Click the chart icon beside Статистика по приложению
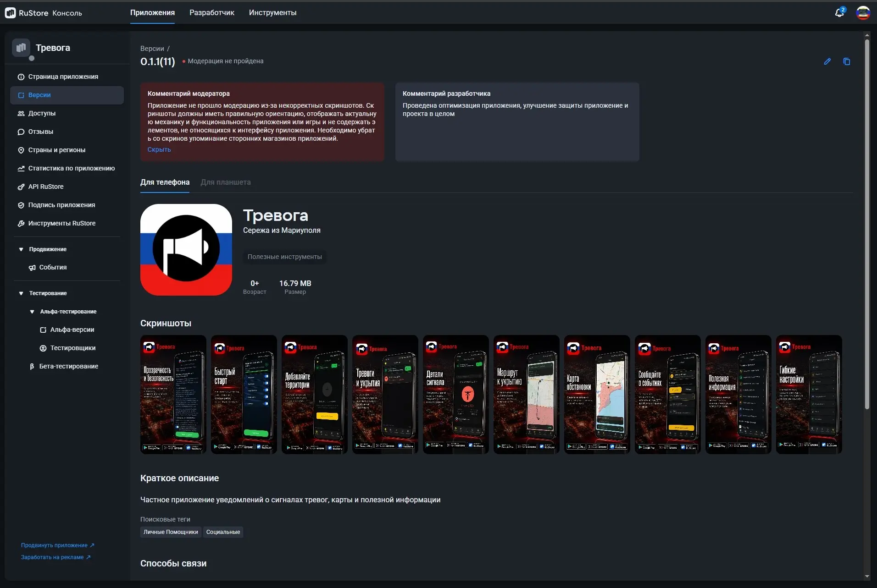 (x=21, y=169)
